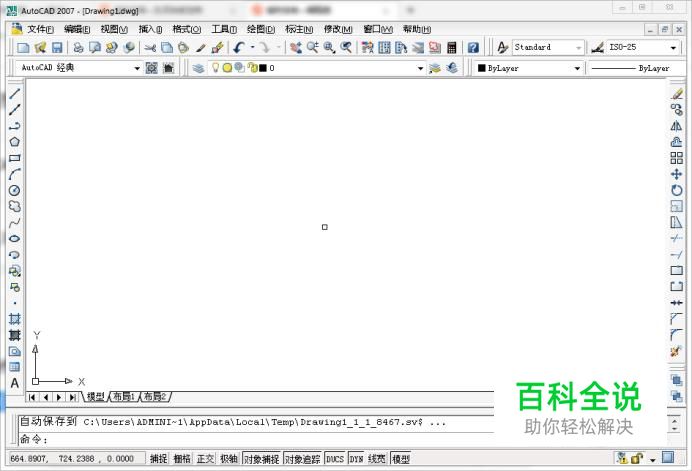This screenshot has width=692, height=471.
Task: Open the 文件(F) menu
Action: click(40, 29)
